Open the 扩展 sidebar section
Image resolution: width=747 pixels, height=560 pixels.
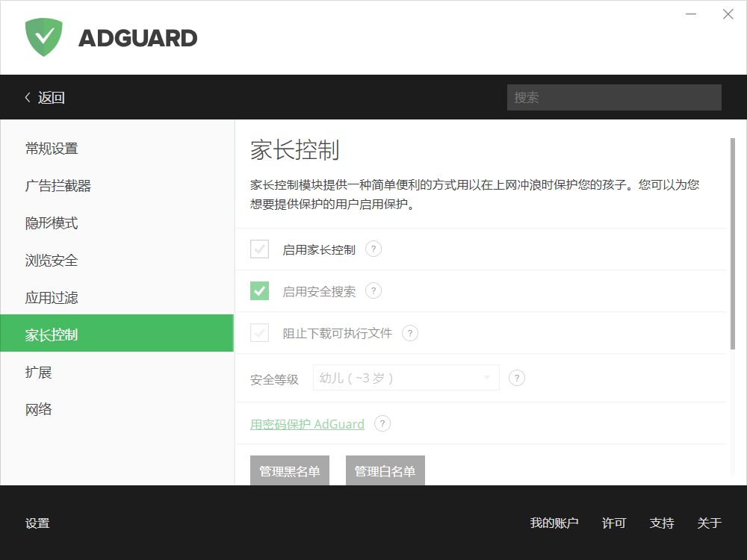coord(117,372)
